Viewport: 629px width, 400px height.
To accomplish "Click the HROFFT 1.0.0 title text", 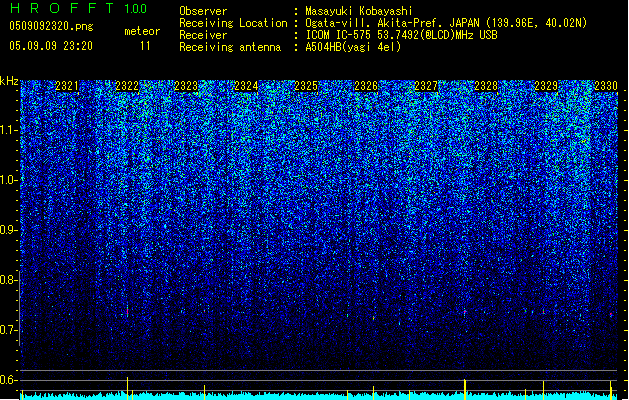I will 78,8.
